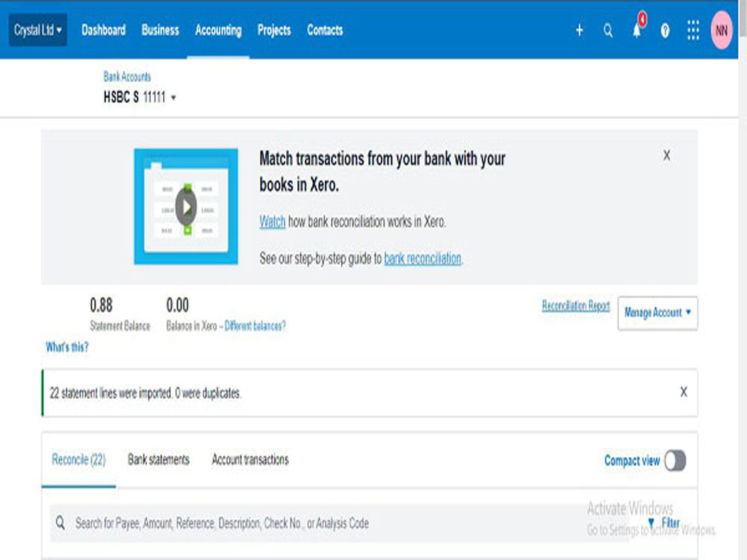
Task: Toggle the Compact view switch
Action: [x=675, y=461]
